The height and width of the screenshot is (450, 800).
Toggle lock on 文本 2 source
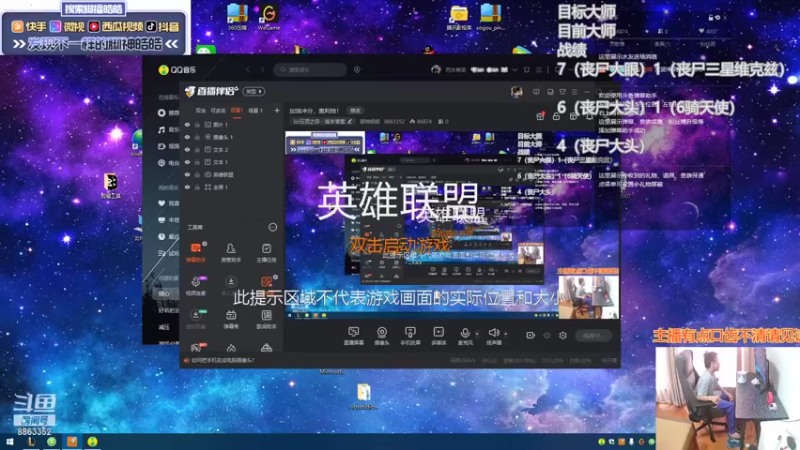[x=197, y=149]
